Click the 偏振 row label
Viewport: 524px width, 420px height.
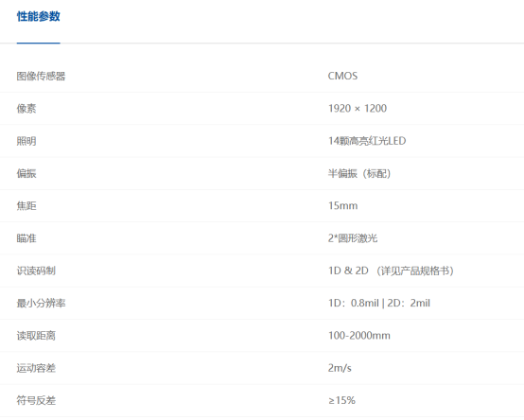26,173
